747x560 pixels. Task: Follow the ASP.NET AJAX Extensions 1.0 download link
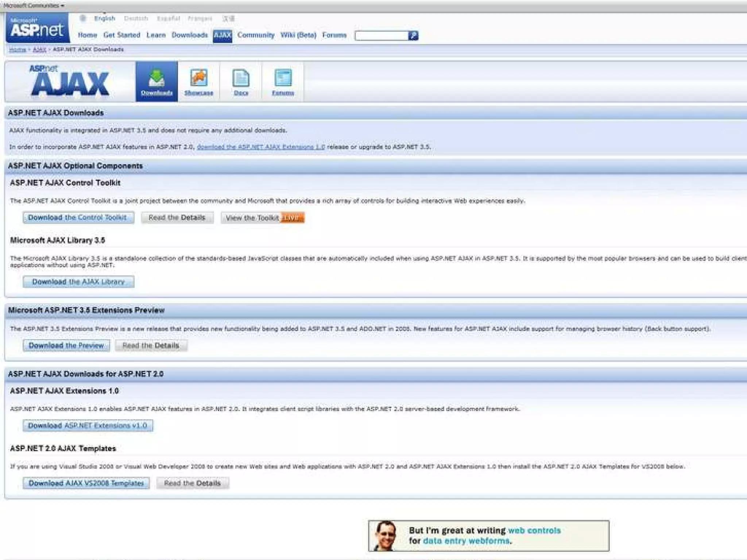click(x=260, y=147)
